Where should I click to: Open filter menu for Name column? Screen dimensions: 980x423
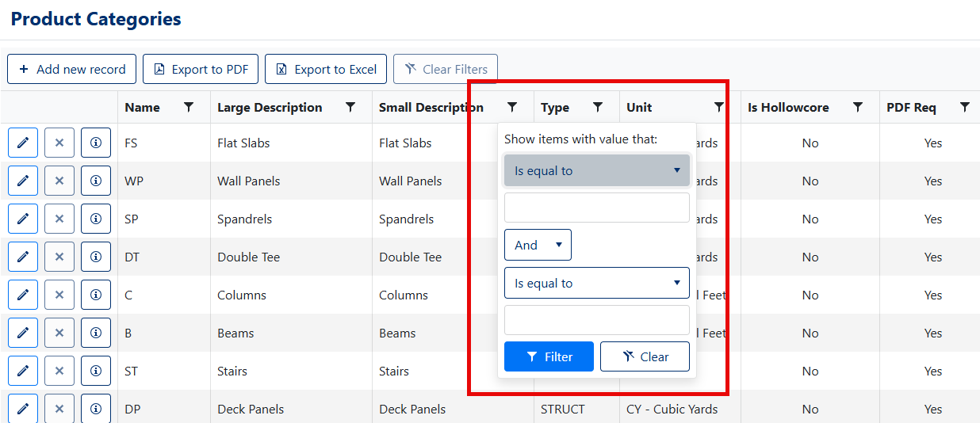(189, 107)
